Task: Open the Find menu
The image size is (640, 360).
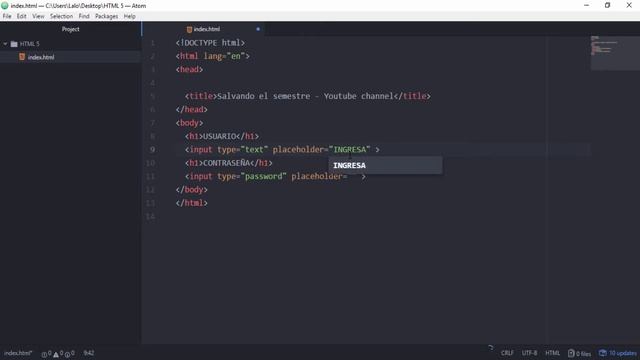Action: (84, 16)
